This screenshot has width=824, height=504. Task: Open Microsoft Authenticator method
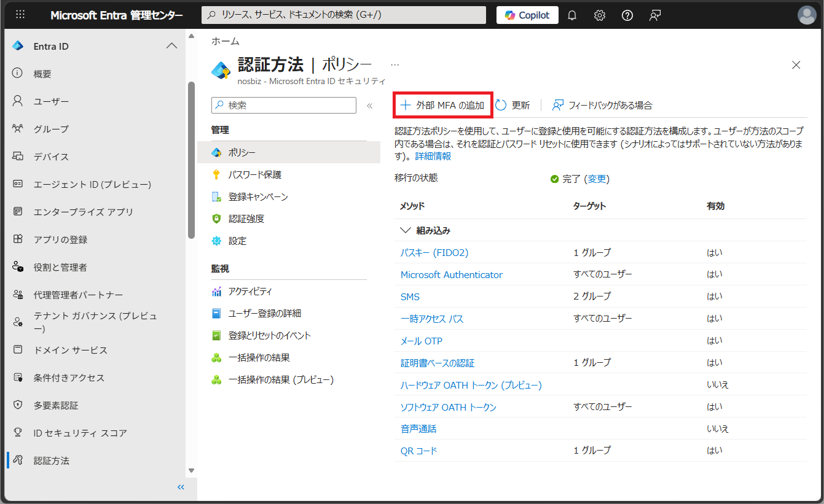click(x=452, y=274)
